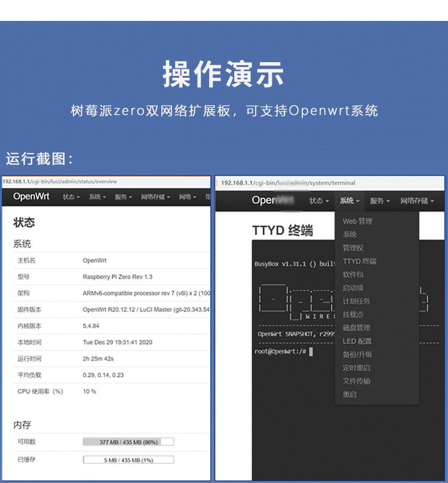This screenshot has width=448, height=483.
Task: Collapse the open 系统 dropdown in terminal window
Action: tap(349, 201)
